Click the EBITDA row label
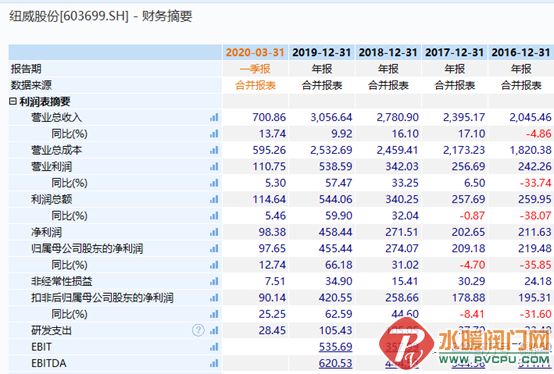 point(49,363)
